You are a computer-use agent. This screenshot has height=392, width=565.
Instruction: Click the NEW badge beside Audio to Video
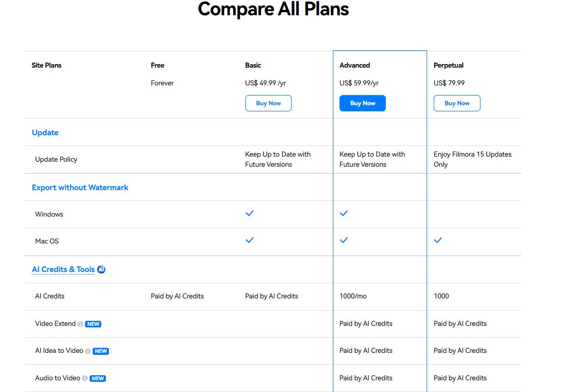(98, 378)
